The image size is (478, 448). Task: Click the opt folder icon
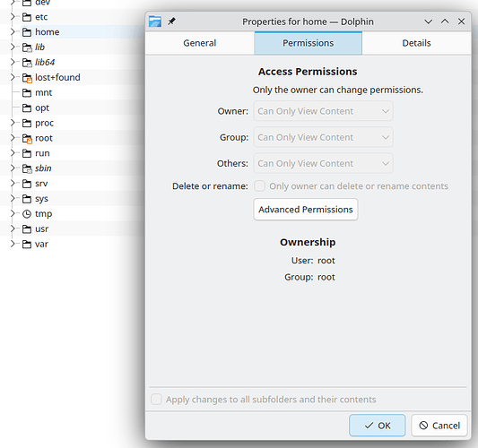[27, 108]
